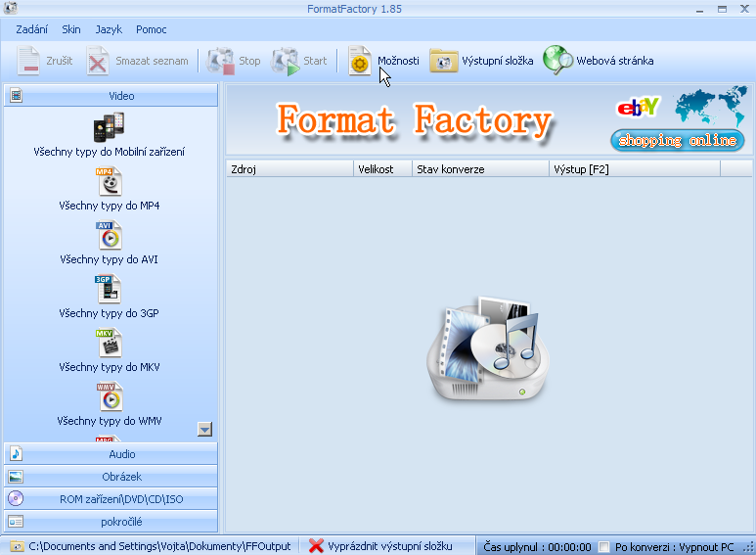Click the Výstupní složka label
The height and width of the screenshot is (555, 756).
tap(498, 61)
